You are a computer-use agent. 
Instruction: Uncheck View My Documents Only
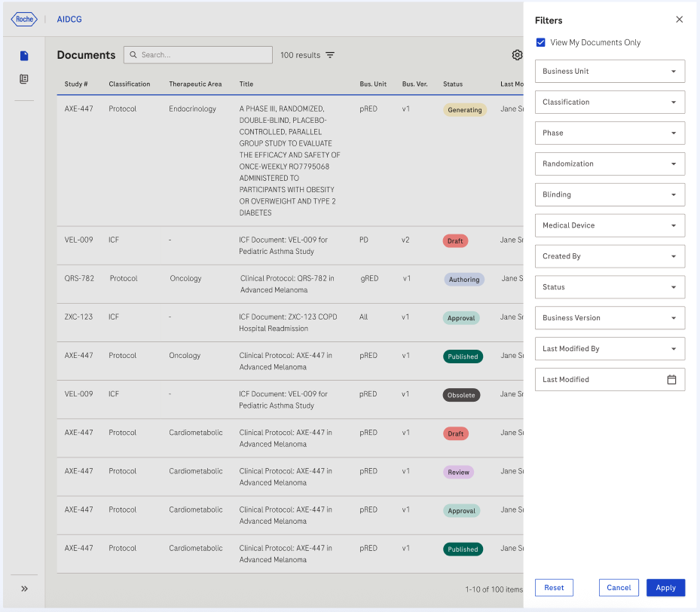point(540,43)
